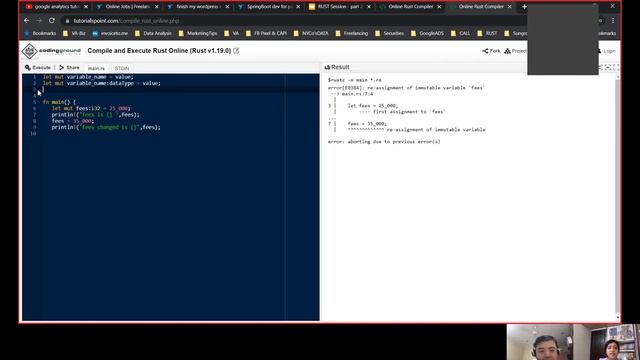Click the Fork link
The height and width of the screenshot is (360, 640).
(x=491, y=51)
